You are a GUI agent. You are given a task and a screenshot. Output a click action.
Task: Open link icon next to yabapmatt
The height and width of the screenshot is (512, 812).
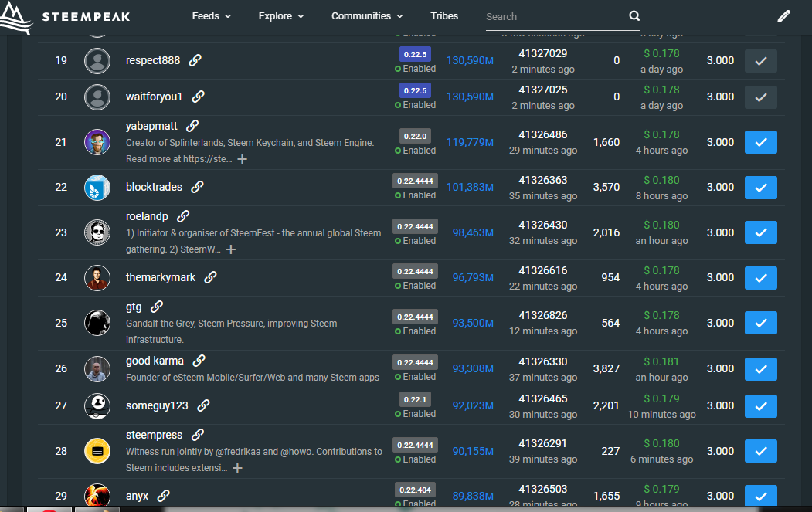[192, 126]
